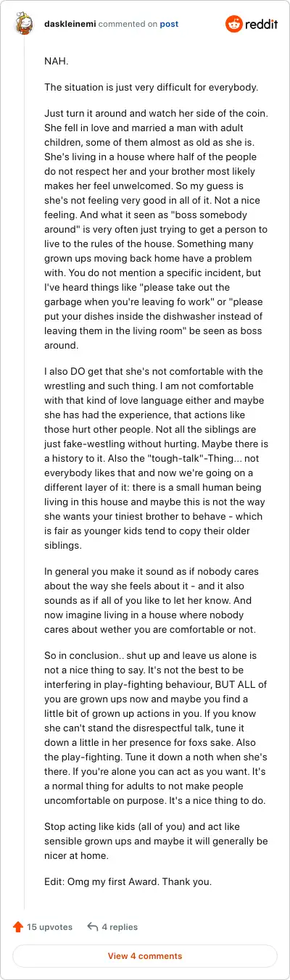Viewport: 290px width, 980px height.
Task: Click the orange Reddit snoo logo
Action: [x=235, y=24]
